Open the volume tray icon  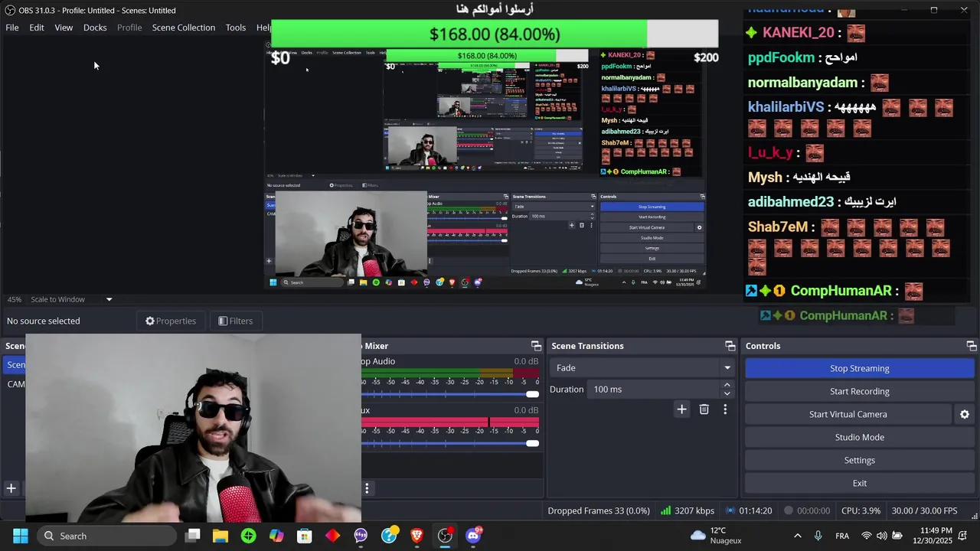pyautogui.click(x=882, y=536)
